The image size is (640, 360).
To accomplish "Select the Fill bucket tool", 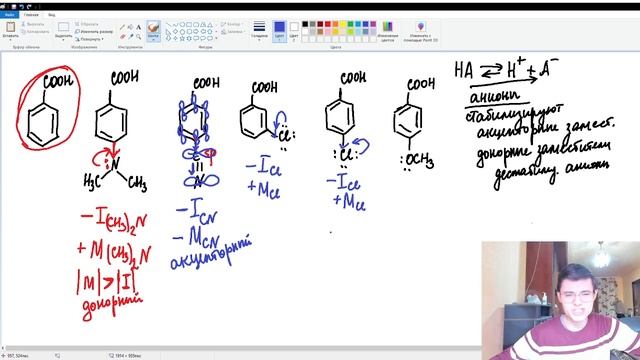I will click(x=130, y=27).
